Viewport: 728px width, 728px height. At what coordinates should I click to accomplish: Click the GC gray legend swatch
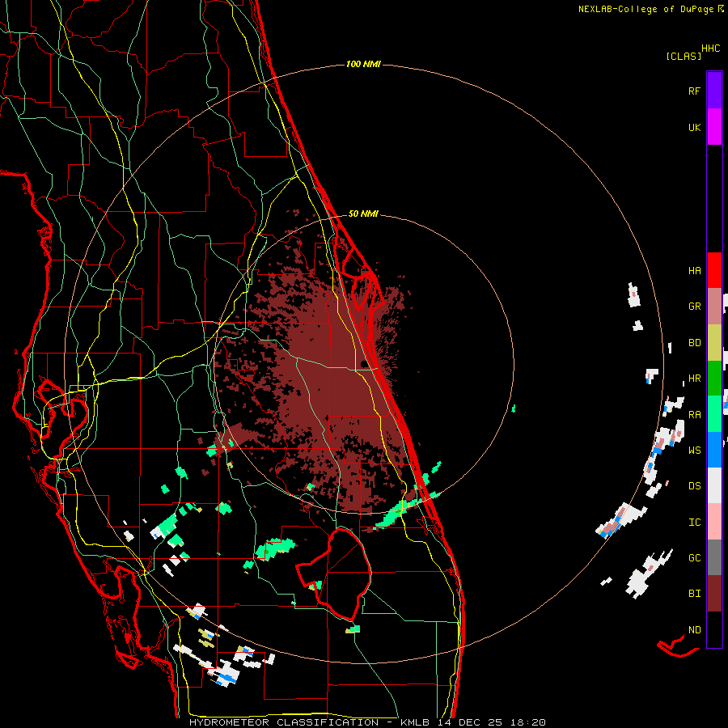point(714,557)
